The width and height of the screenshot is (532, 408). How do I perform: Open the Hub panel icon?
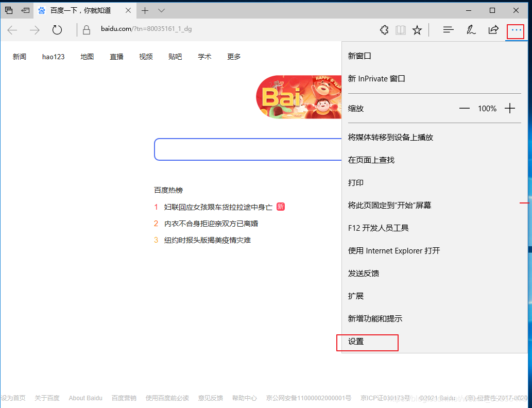[448, 30]
